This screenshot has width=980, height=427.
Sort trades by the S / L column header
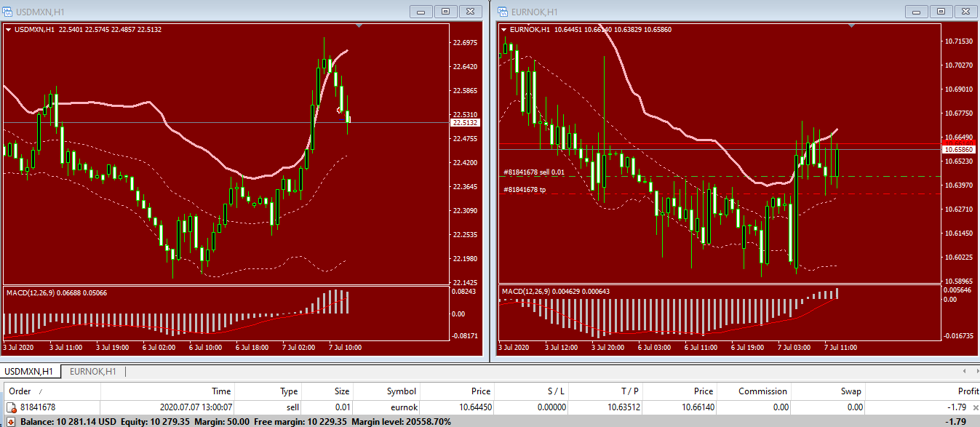[x=531, y=391]
